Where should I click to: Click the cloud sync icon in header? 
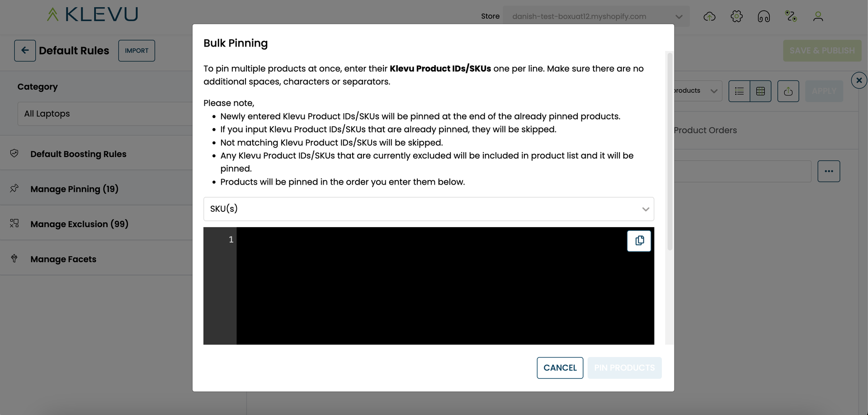709,17
